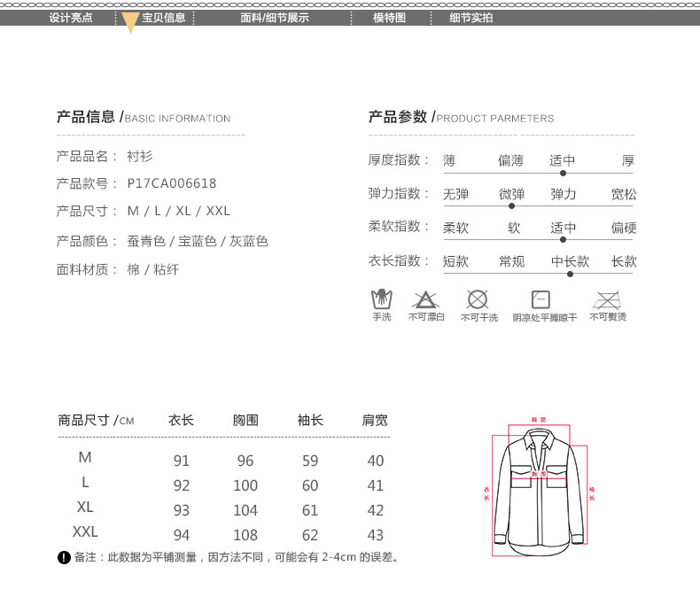Screen dimensions: 700x589
Task: Click the 肩宽 column header
Action: (375, 420)
